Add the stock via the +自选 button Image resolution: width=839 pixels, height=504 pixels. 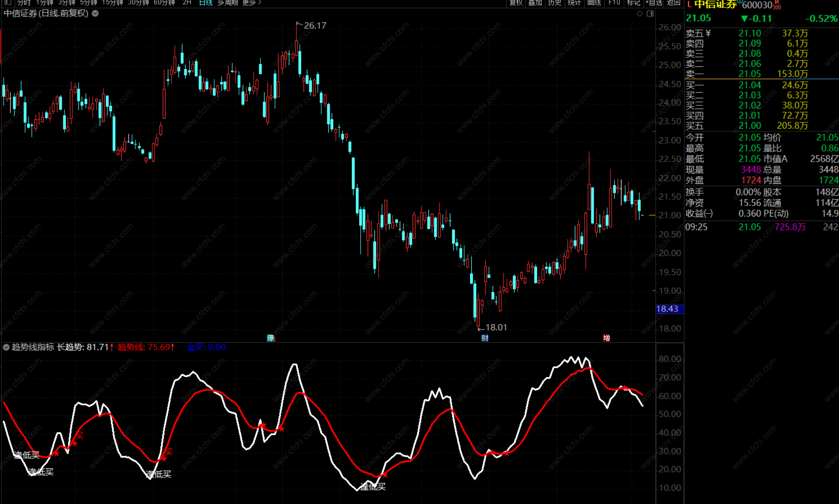[x=653, y=2]
